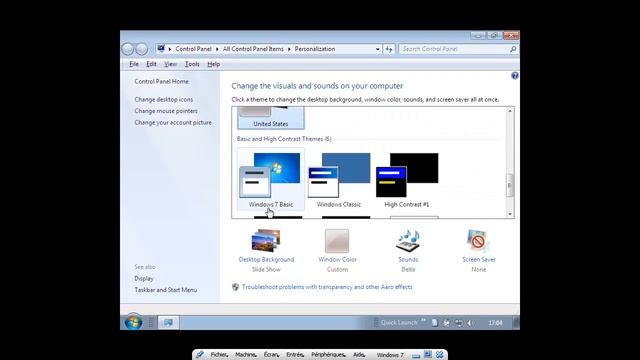Click Troubleshoot problems with transparency link
The image size is (640, 360).
coord(327,287)
